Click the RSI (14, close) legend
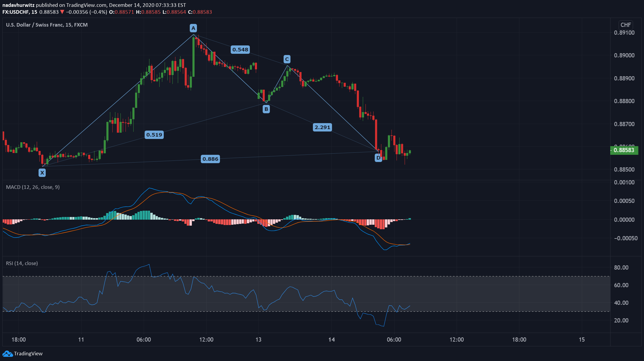The height and width of the screenshot is (361, 644). click(x=22, y=263)
